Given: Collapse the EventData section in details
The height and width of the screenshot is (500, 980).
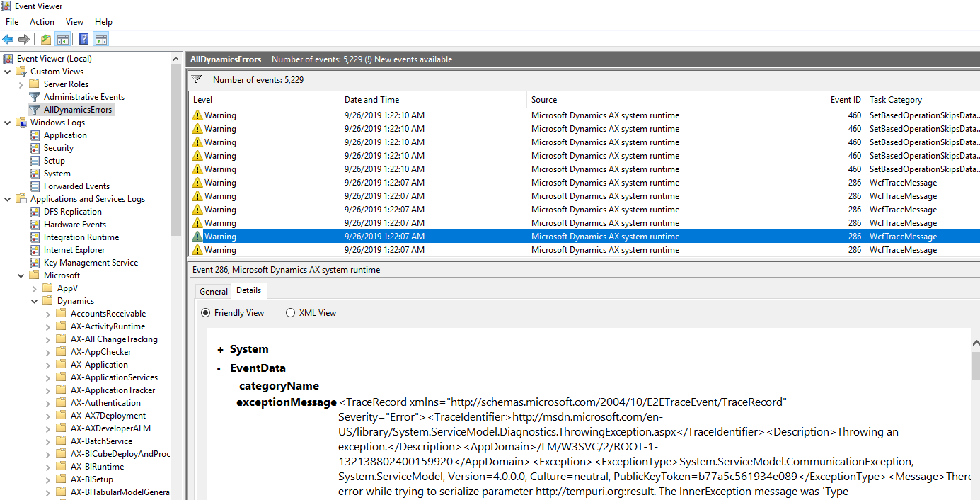Looking at the screenshot, I should (x=221, y=368).
